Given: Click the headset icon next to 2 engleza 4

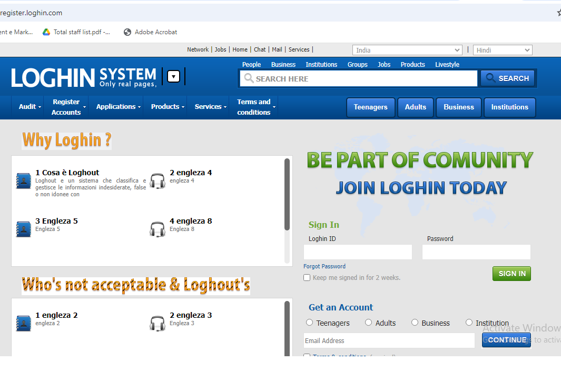Looking at the screenshot, I should tap(158, 180).
